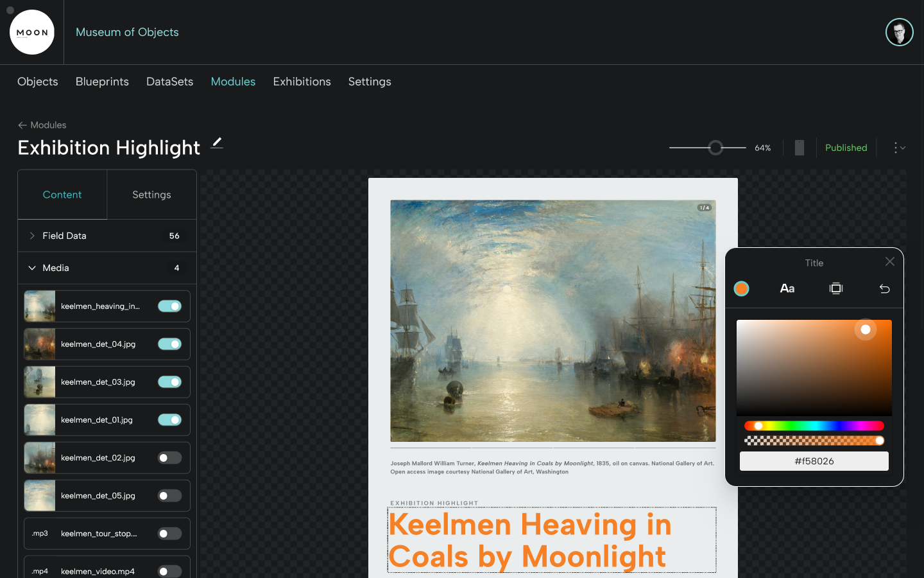Click the Turner painting image in preview
This screenshot has height=578, width=924.
pos(552,320)
